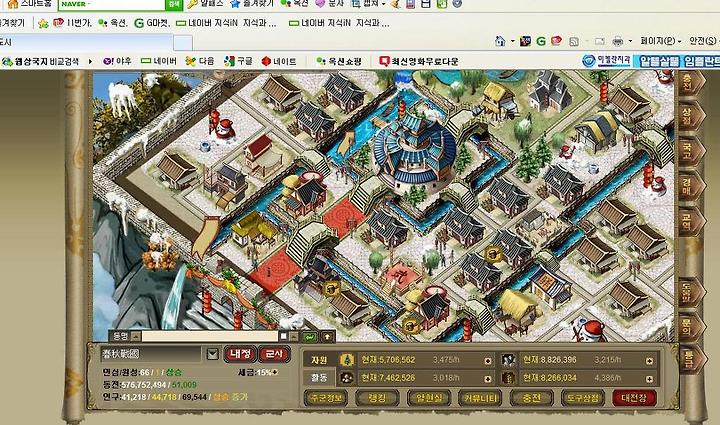Open the 주군정보 panel
The image size is (720, 425).
(x=326, y=398)
